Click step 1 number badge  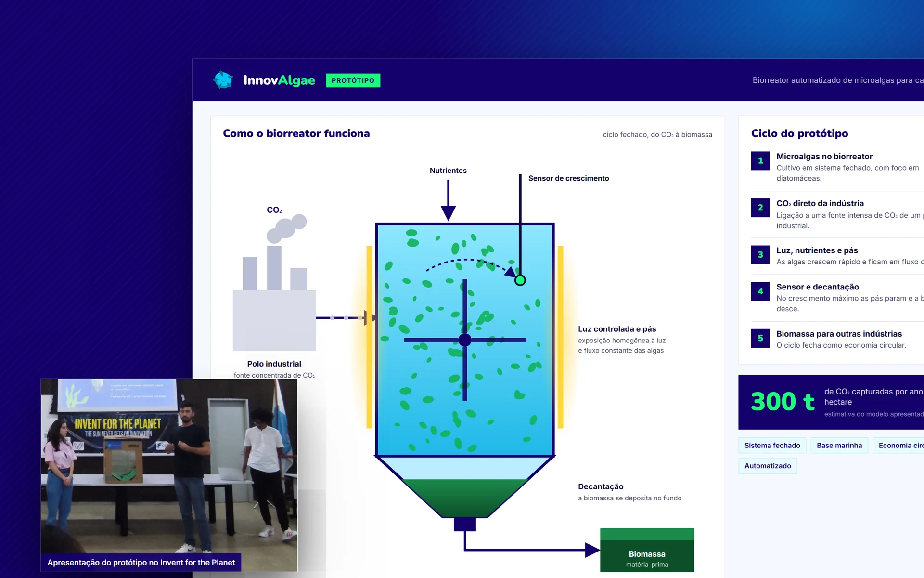pyautogui.click(x=760, y=161)
